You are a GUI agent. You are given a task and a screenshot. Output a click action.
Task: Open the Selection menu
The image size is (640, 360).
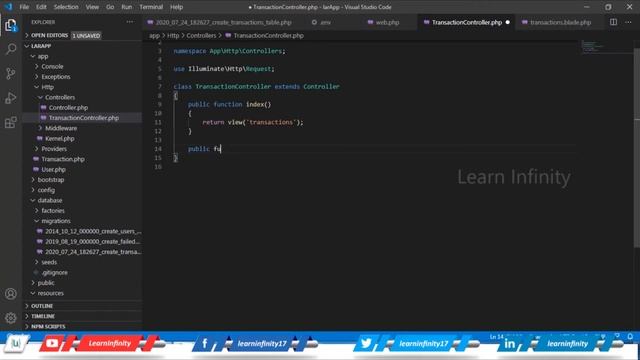coord(66,7)
